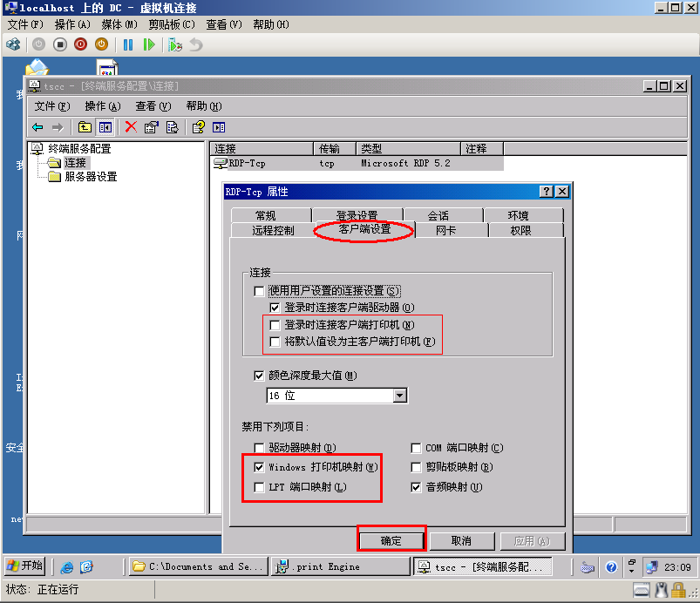Toggle 颜色深度最大值 checkbox

[259, 376]
